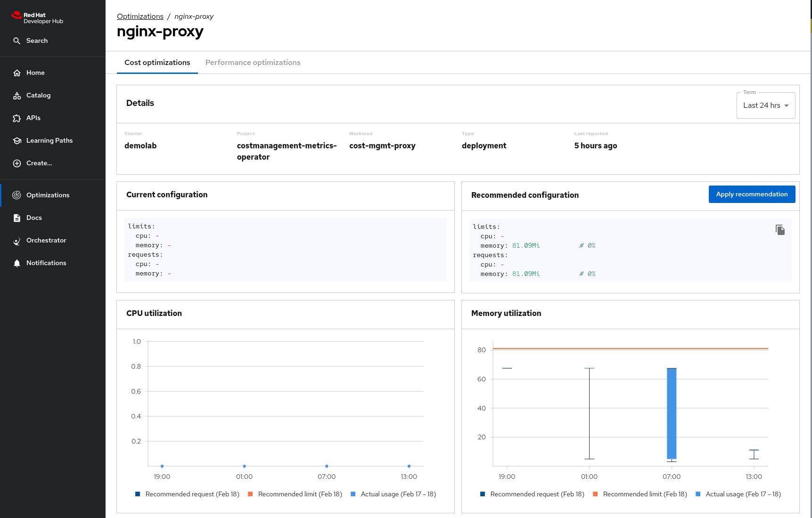
Task: Click the Notifications bell icon
Action: pos(17,263)
